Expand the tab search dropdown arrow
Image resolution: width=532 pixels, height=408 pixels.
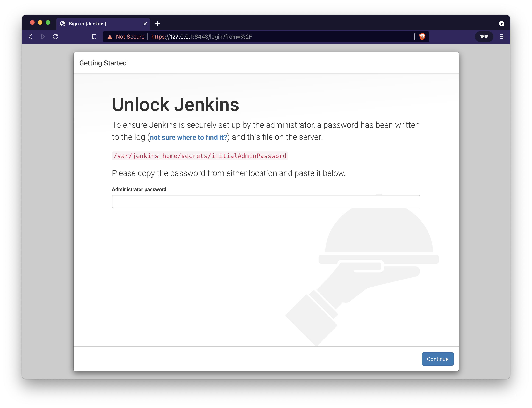point(501,24)
